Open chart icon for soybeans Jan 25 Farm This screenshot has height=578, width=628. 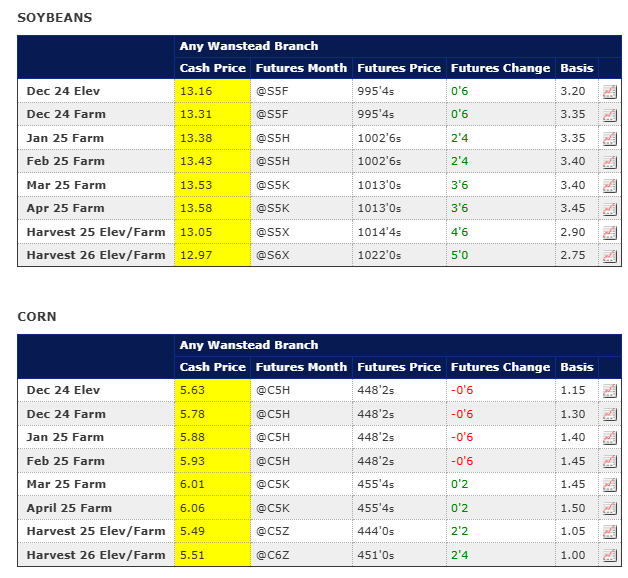609,138
